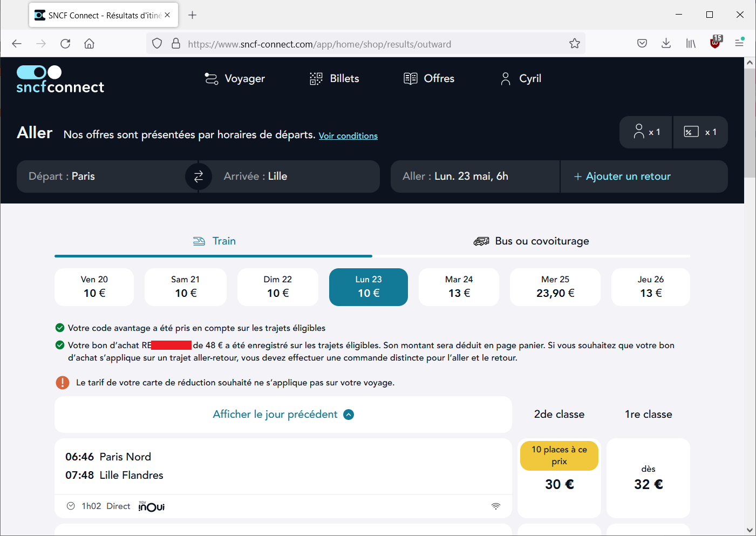The height and width of the screenshot is (536, 756).
Task: Open the Firefox application menu
Action: coord(739,43)
